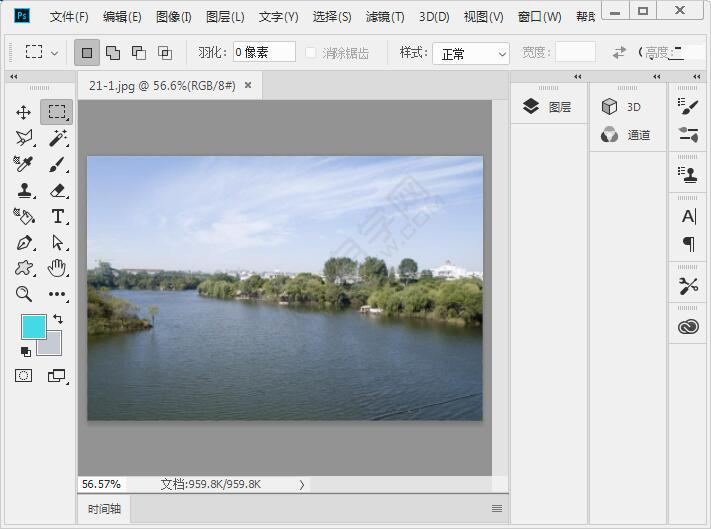Open the 通道 Channels panel
Viewport: 711px width, 529px height.
[x=626, y=135]
